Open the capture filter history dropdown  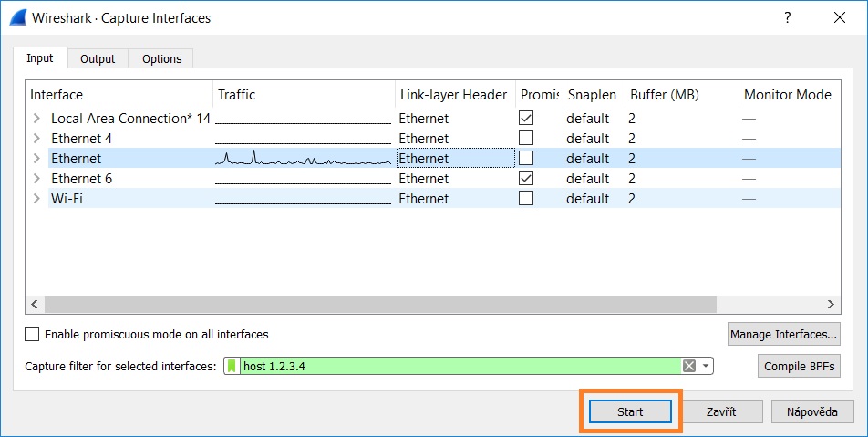click(705, 366)
